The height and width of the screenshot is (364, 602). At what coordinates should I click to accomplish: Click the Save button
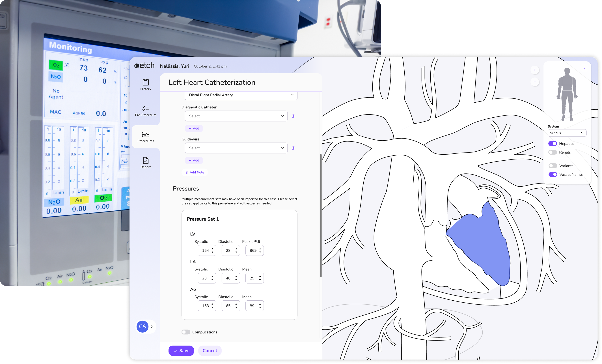click(181, 351)
